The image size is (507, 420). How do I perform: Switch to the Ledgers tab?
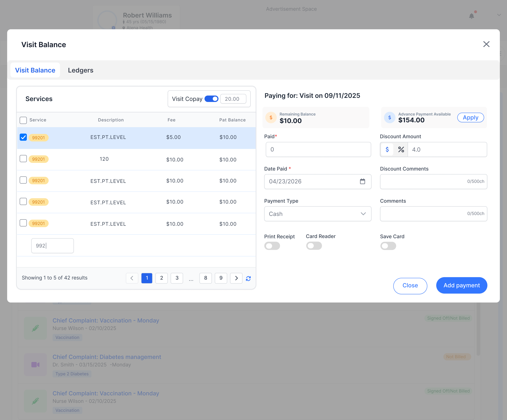coord(80,70)
